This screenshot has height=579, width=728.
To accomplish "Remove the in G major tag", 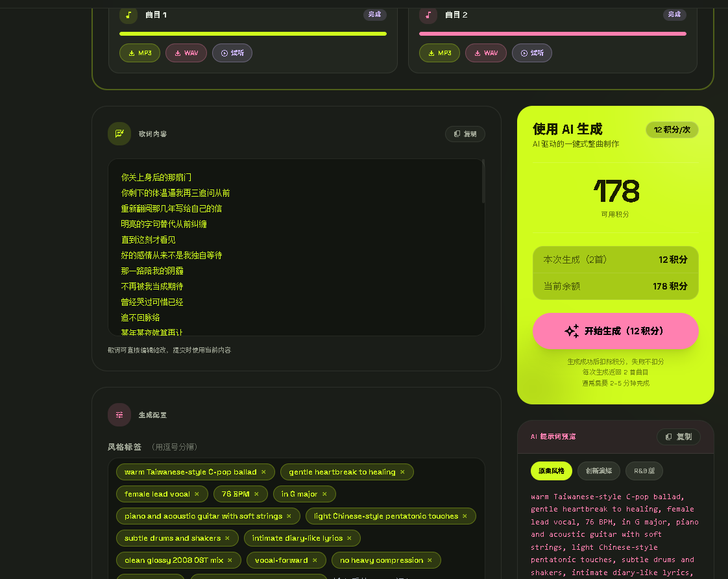I will click(x=324, y=494).
